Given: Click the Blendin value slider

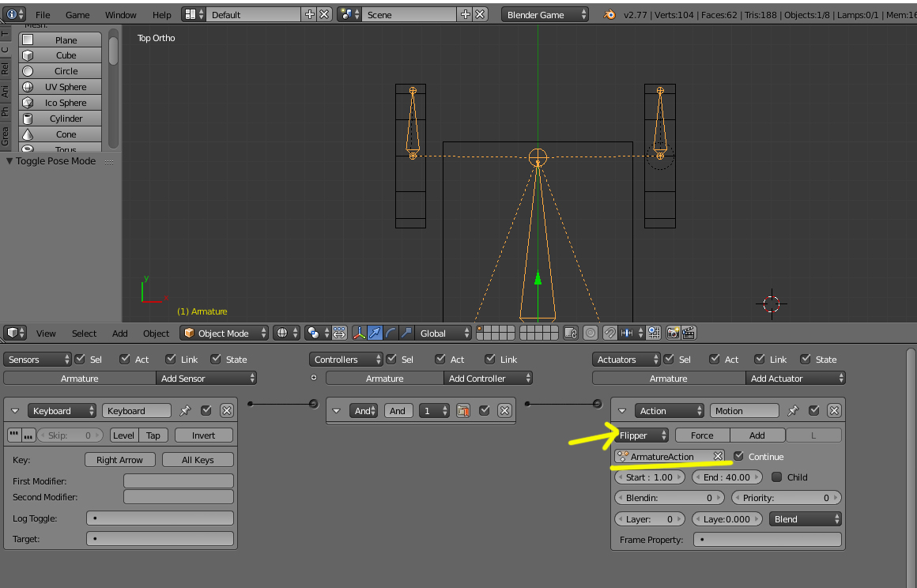Looking at the screenshot, I should (670, 498).
